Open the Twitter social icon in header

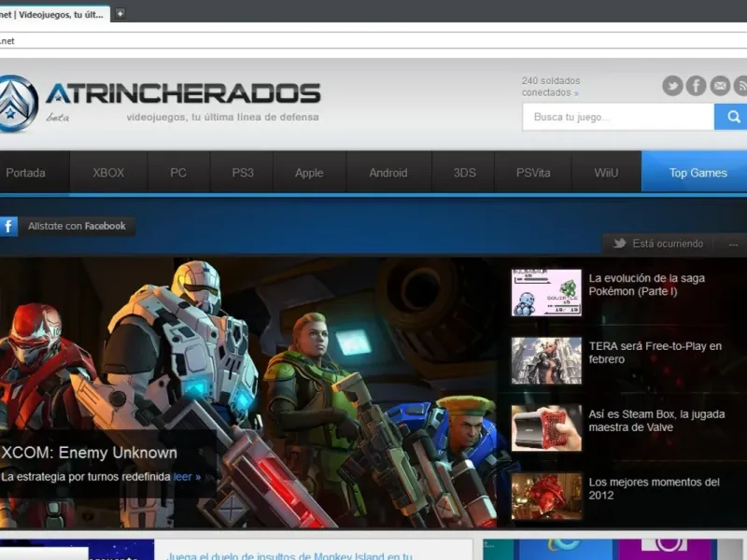pyautogui.click(x=672, y=86)
